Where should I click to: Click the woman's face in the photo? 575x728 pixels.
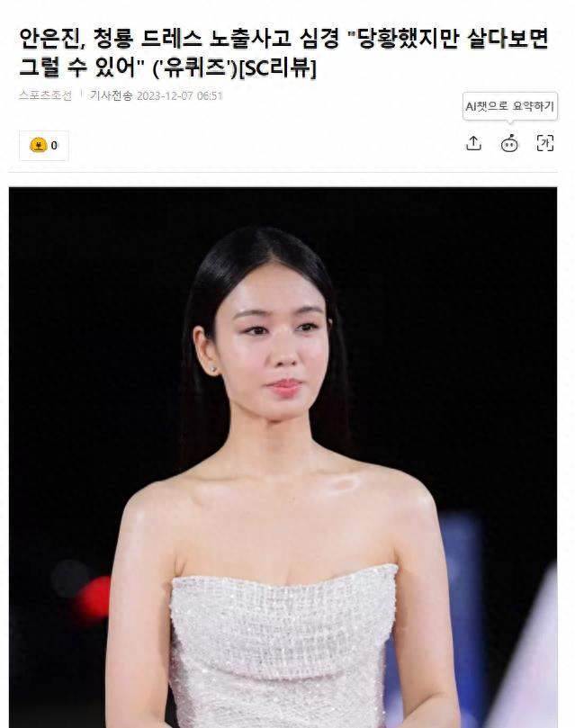[274, 344]
